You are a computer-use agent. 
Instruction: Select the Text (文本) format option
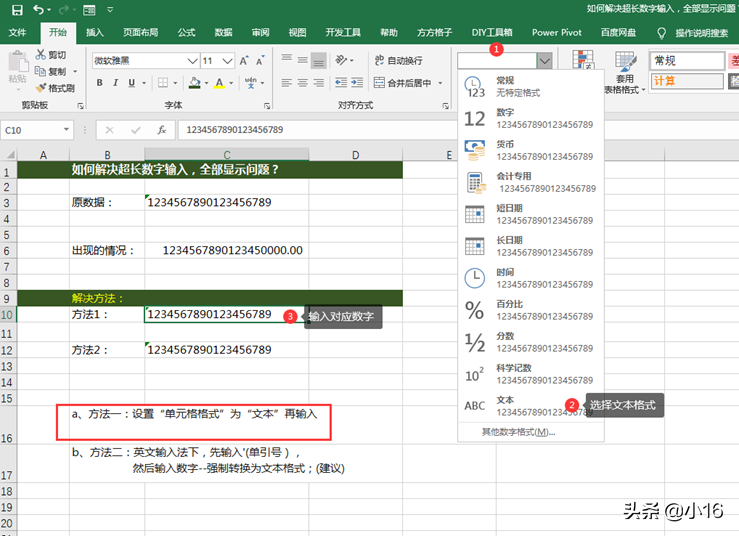(x=531, y=406)
